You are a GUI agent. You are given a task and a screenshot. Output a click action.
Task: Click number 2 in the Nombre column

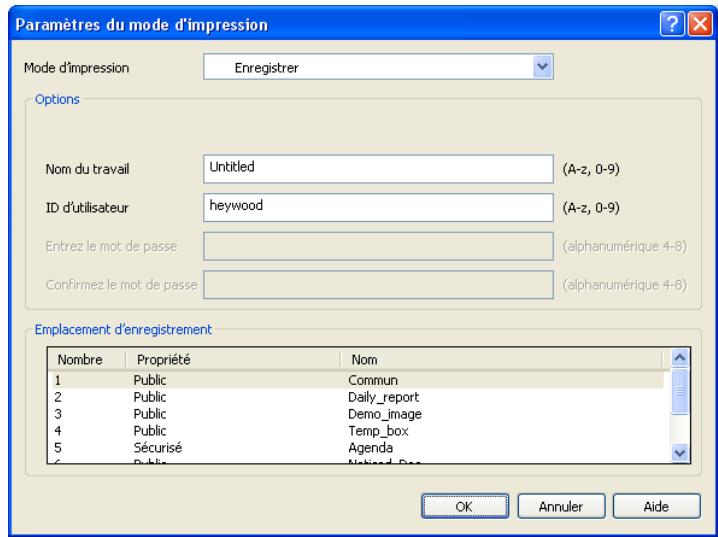coord(58,397)
